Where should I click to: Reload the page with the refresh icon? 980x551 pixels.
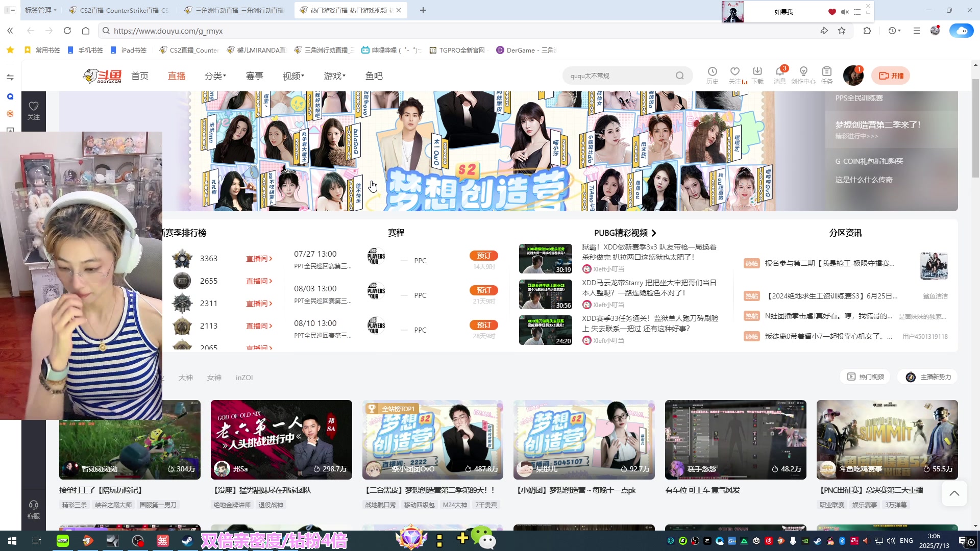(67, 31)
